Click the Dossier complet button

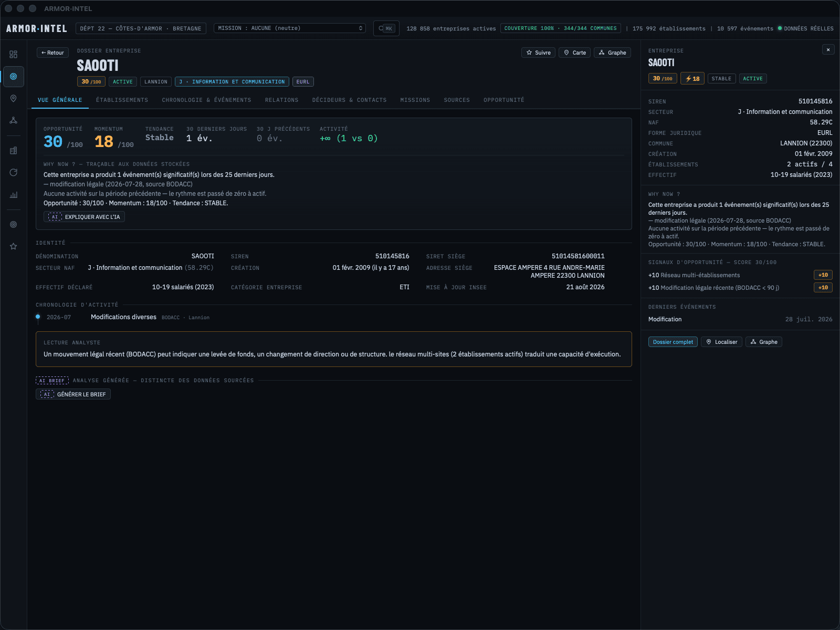click(x=673, y=342)
